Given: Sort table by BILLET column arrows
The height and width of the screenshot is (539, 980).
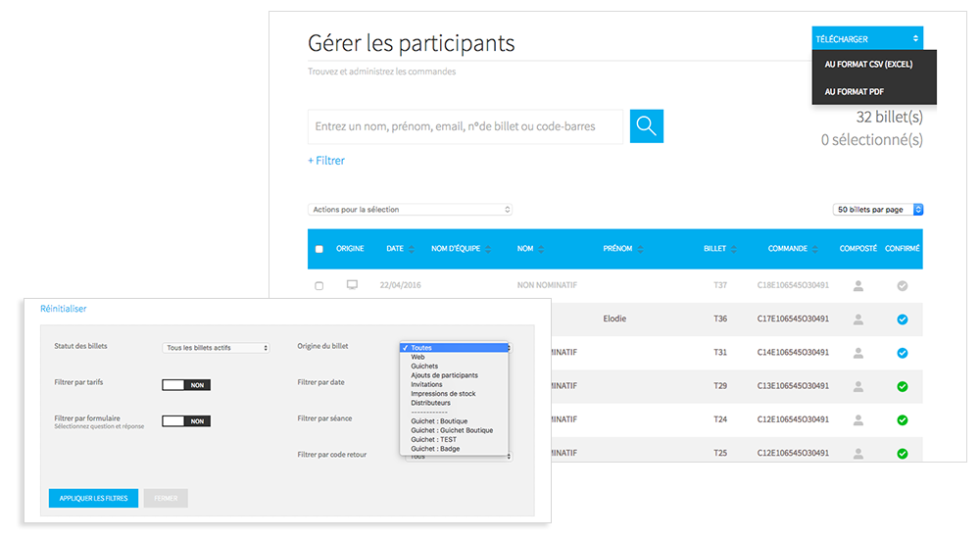Looking at the screenshot, I should (x=734, y=249).
